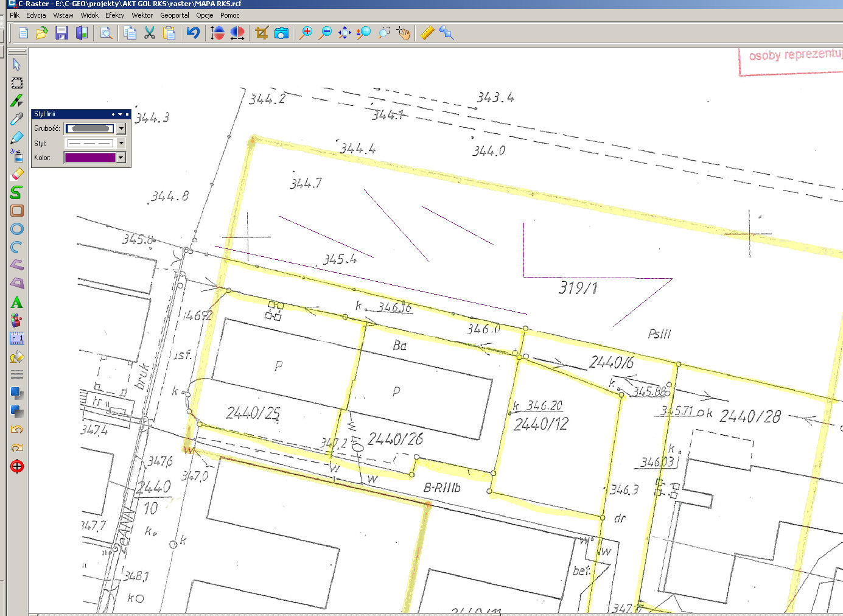Open the Plik menu

click(15, 15)
